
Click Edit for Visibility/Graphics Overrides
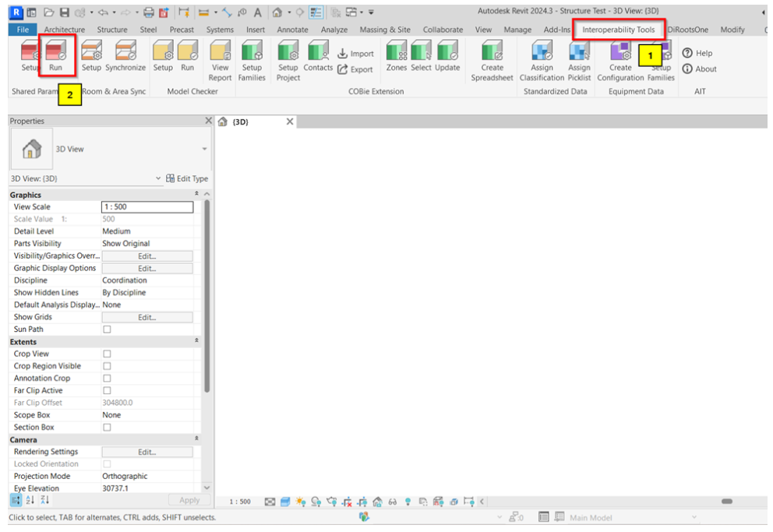coord(147,256)
